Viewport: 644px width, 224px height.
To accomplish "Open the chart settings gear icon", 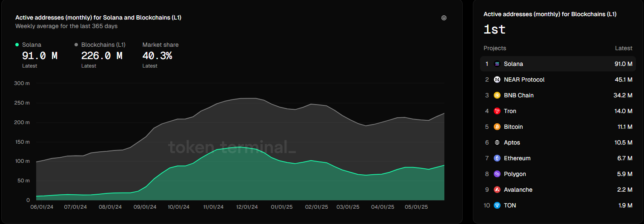I will pyautogui.click(x=444, y=18).
